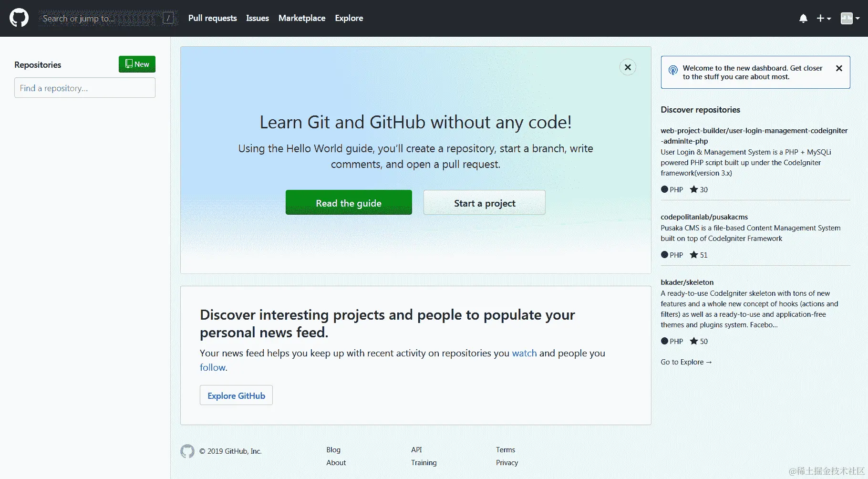Open codepolitanlab/pusakacms repository link
Viewport: 868px width, 479px height.
coord(704,217)
